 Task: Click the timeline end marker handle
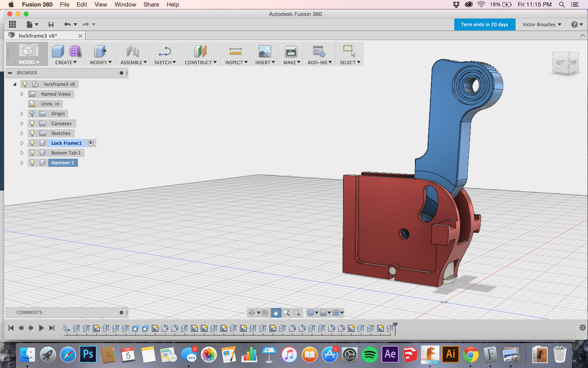pos(395,329)
